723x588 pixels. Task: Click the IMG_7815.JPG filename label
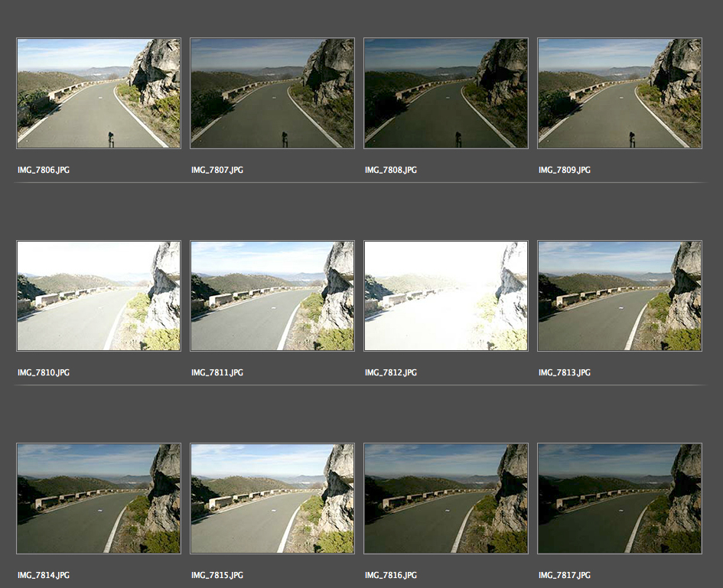pyautogui.click(x=217, y=575)
